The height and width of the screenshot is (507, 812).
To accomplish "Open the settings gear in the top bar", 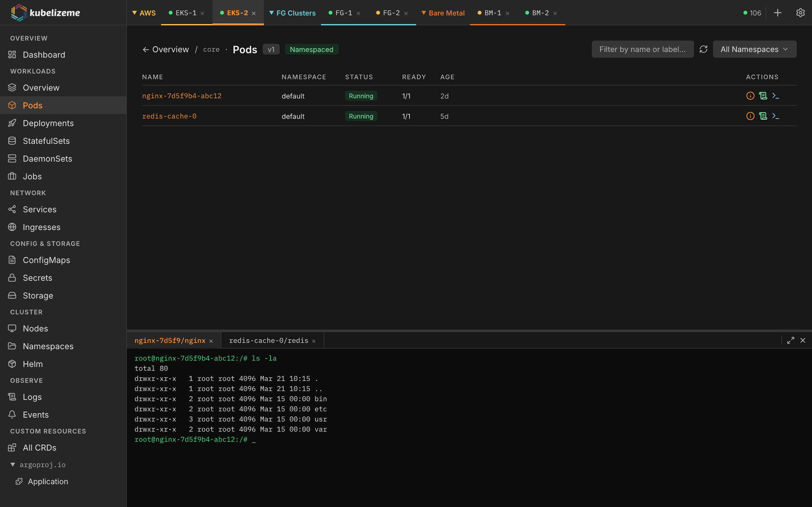I will point(801,13).
